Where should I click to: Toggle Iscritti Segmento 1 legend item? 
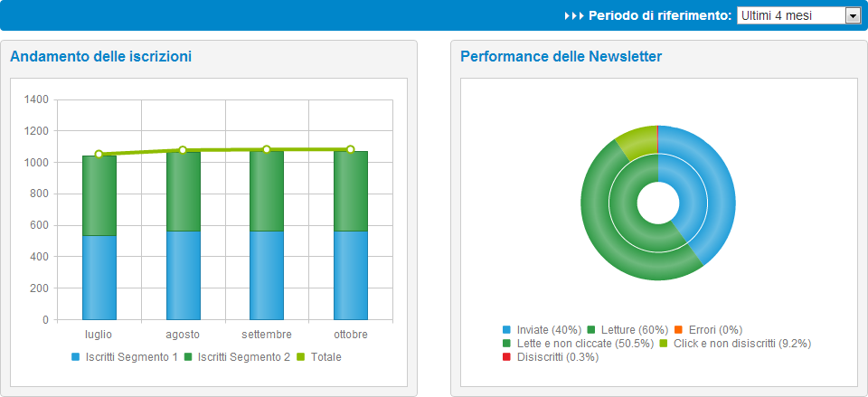[124, 357]
